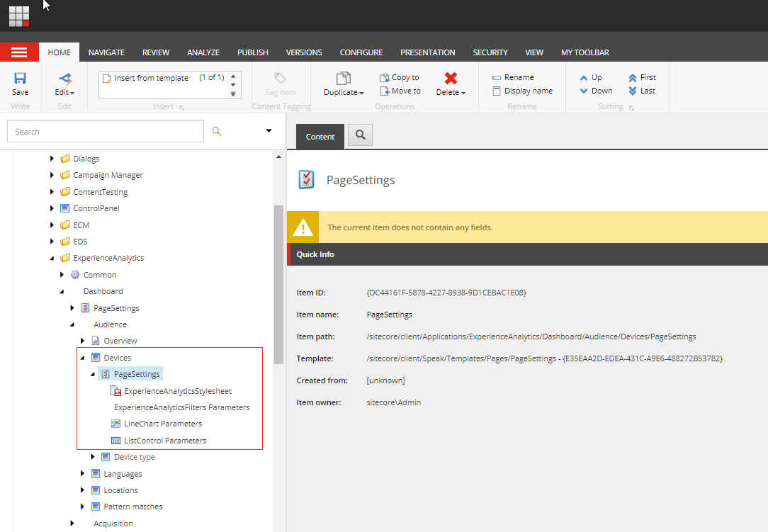
Task: Click the Dialogs folder icon
Action: (x=64, y=159)
